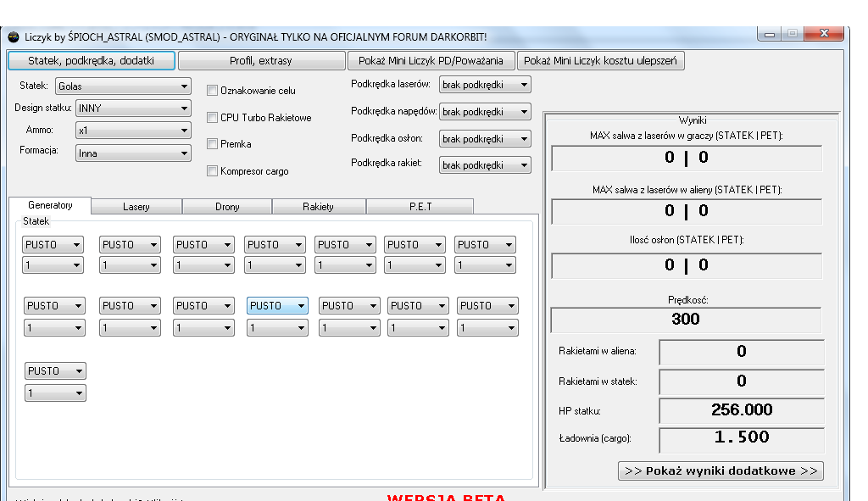Viewport: 868px width, 501px height.
Task: Show Mini Liczyk kosztu ulepszeń
Action: (x=600, y=60)
